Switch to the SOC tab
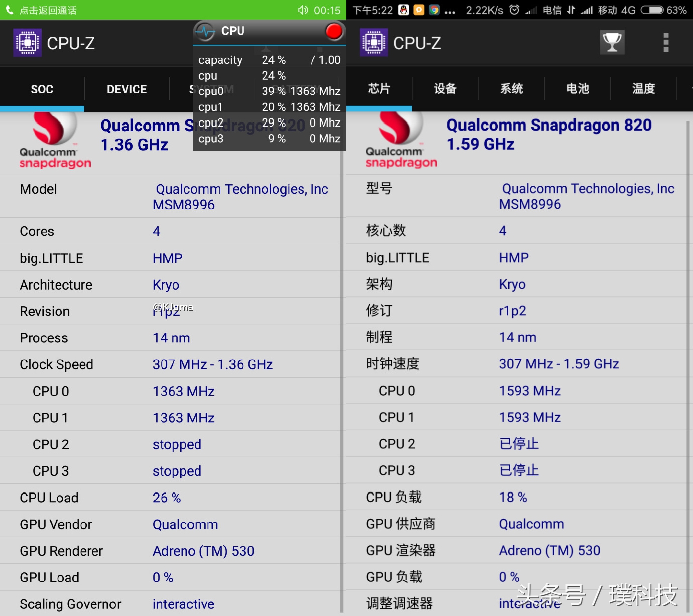The height and width of the screenshot is (616, 693). (42, 89)
